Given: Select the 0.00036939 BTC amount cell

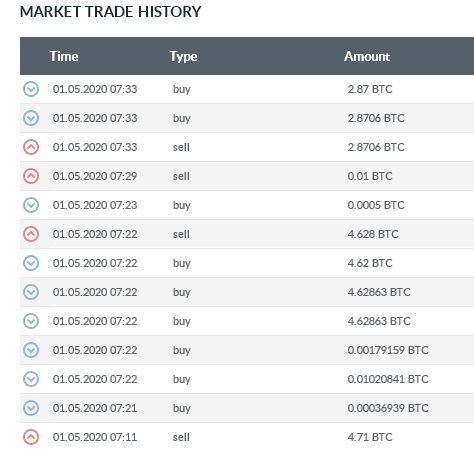Looking at the screenshot, I should tap(388, 408).
